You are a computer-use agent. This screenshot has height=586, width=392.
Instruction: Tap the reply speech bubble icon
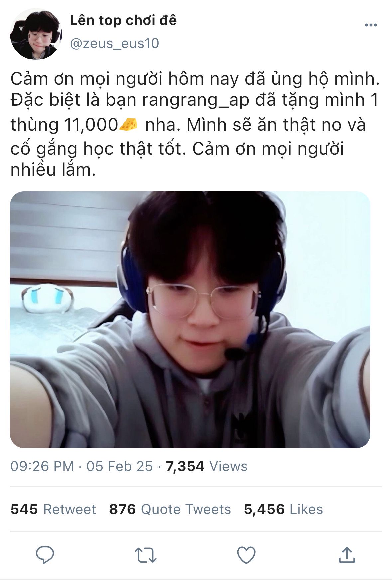45,555
